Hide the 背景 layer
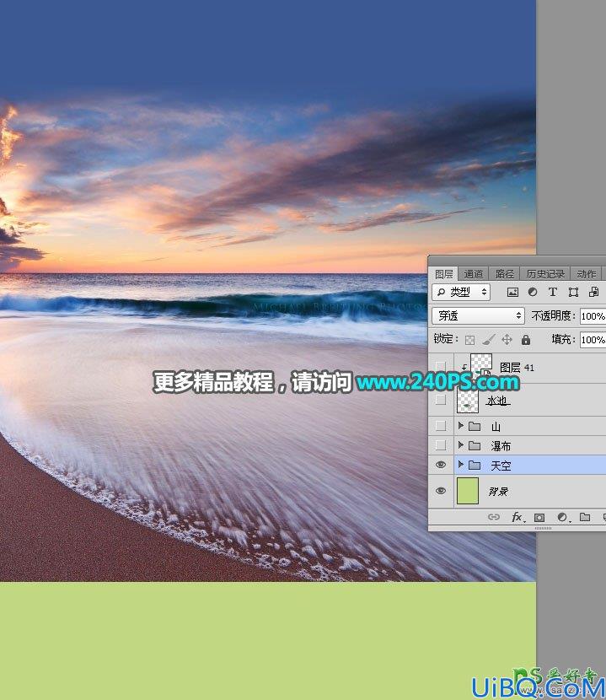Viewport: 606px width, 700px height. point(441,491)
